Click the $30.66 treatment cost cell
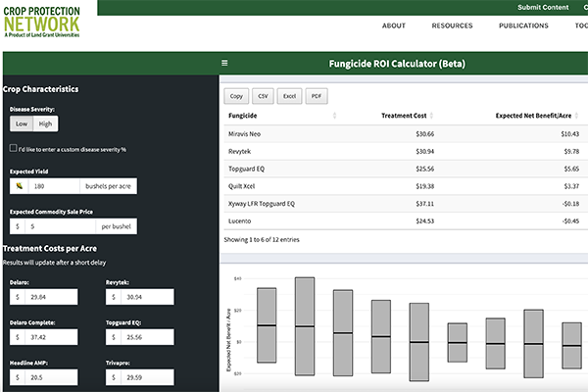The height and width of the screenshot is (392, 588). tap(425, 134)
